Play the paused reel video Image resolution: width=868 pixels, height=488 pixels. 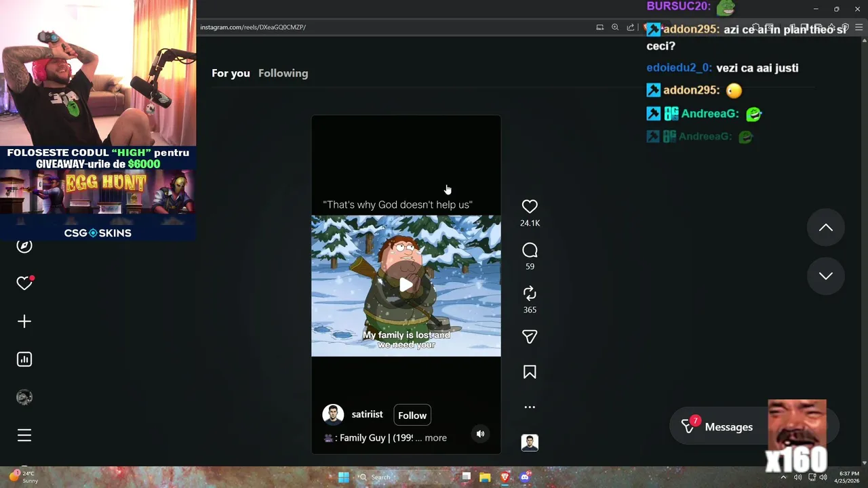pyautogui.click(x=406, y=285)
